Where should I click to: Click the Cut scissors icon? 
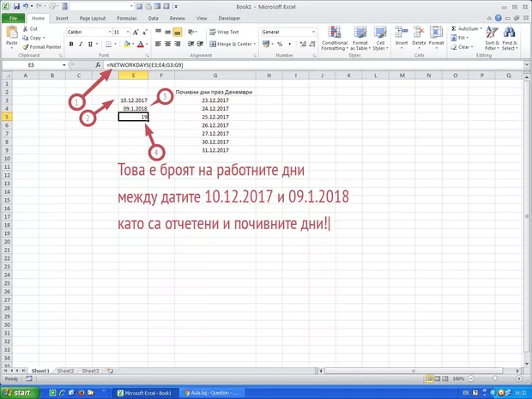point(25,29)
